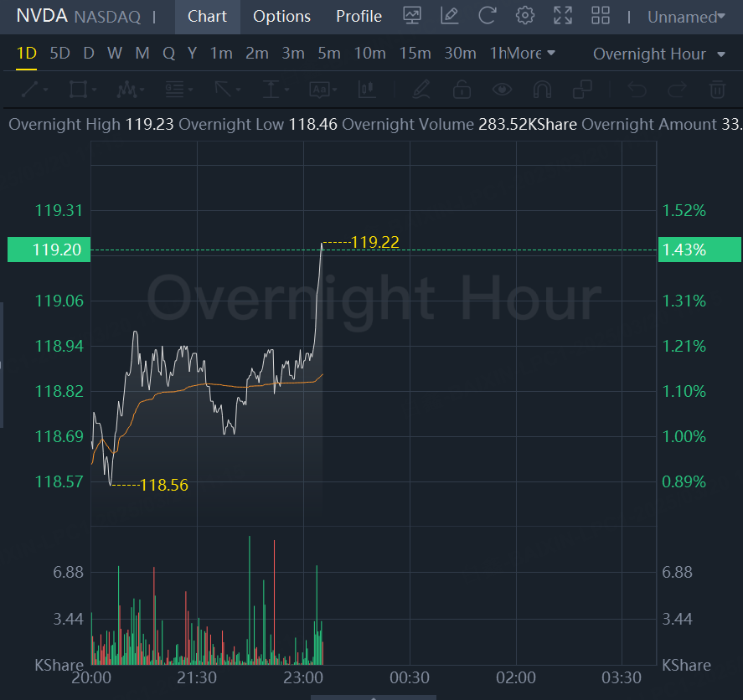Select the Y yearly timeframe
This screenshot has width=743, height=700.
coord(192,53)
